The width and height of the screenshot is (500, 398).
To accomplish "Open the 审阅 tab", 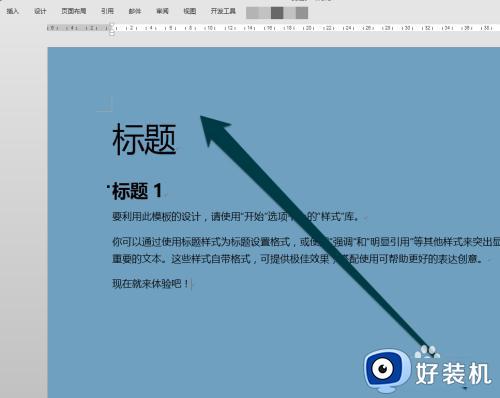I will pyautogui.click(x=162, y=11).
